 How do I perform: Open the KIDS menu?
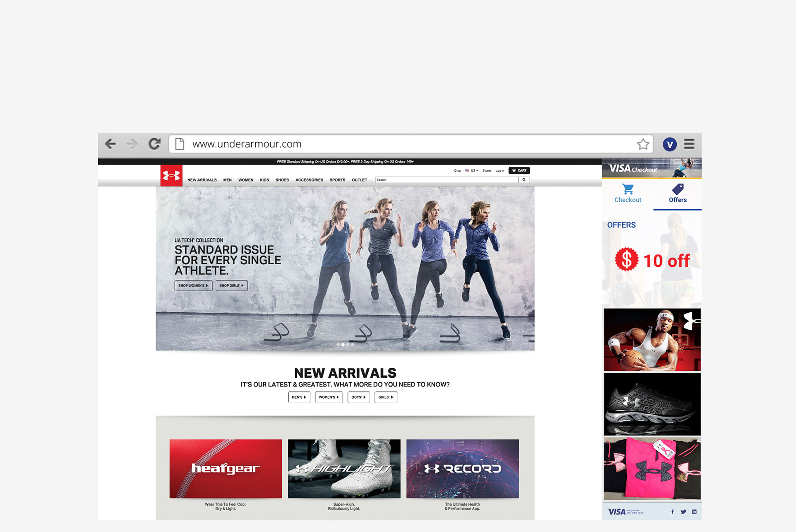265,180
